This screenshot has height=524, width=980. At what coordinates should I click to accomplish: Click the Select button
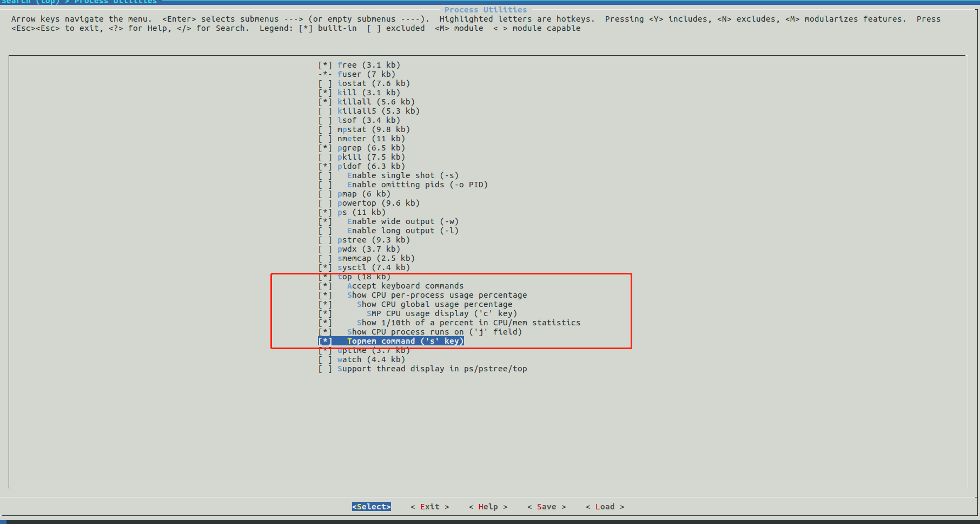coord(371,506)
